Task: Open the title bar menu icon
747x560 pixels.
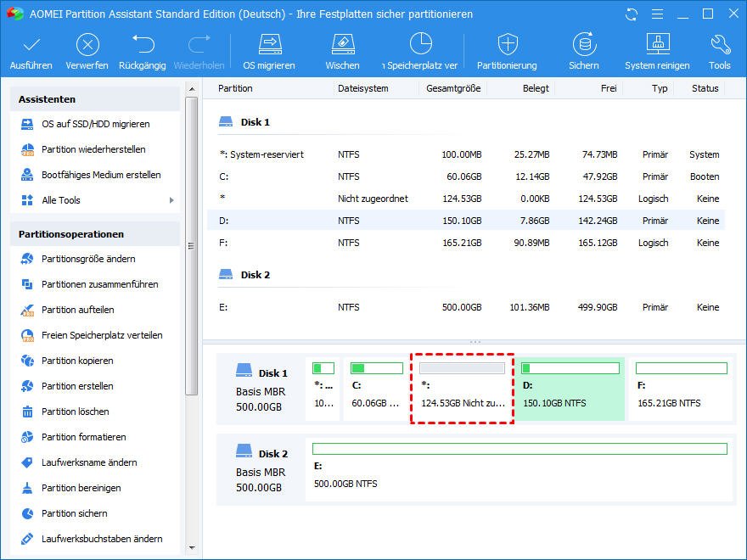Action: coord(656,14)
